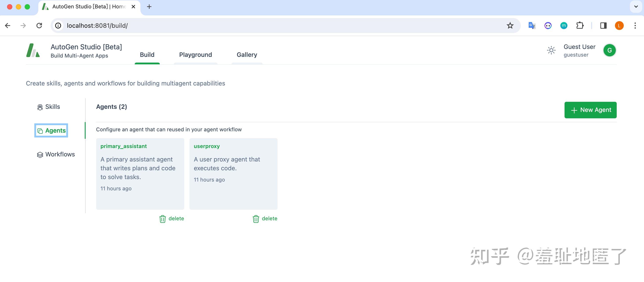Click the Guest User green avatar
The image size is (644, 282).
(x=609, y=50)
